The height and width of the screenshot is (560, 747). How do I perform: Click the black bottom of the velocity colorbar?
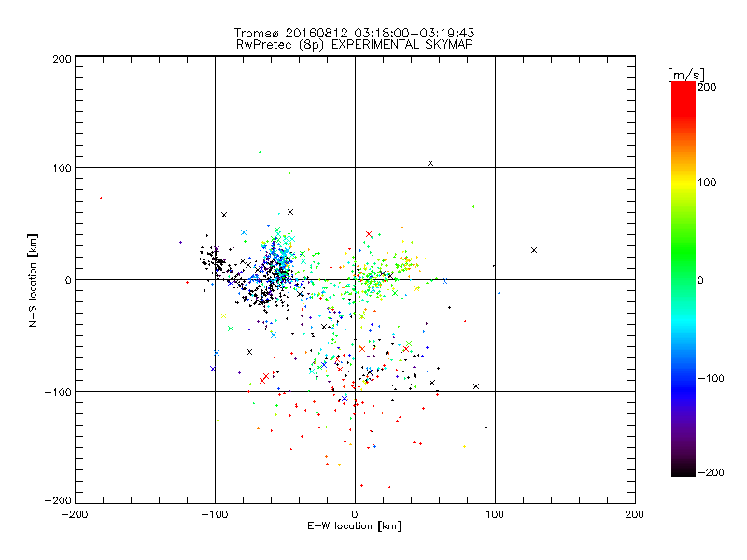pyautogui.click(x=684, y=469)
